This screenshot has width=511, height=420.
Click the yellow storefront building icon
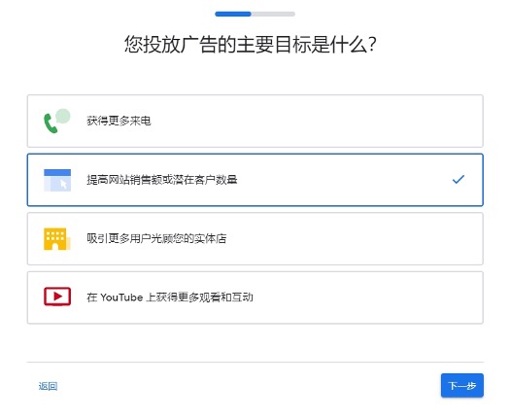click(57, 239)
